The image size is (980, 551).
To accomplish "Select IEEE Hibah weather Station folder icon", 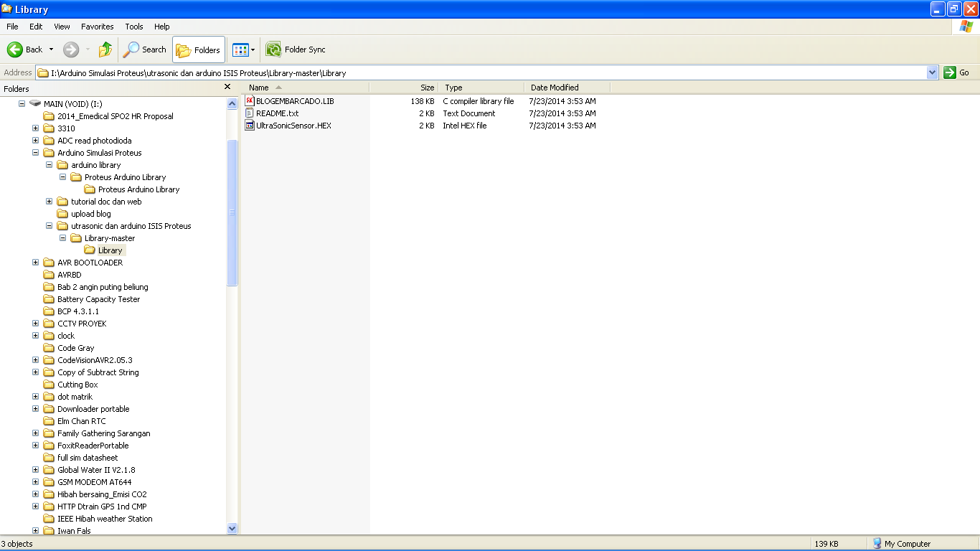I will [49, 519].
